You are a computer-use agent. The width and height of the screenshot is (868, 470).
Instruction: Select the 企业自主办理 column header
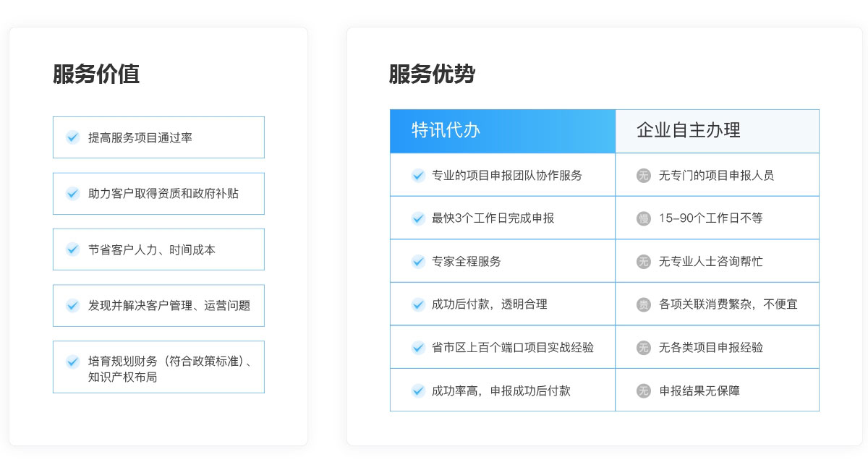click(718, 131)
